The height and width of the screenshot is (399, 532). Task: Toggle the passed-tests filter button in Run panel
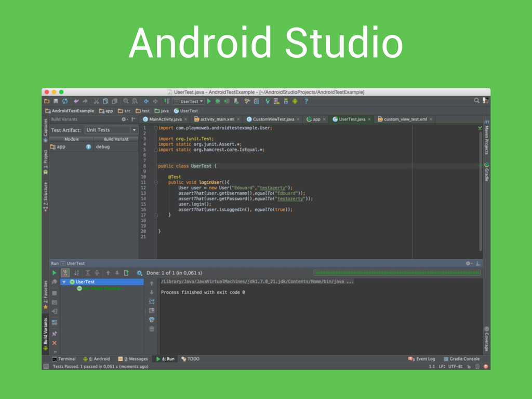(x=65, y=273)
